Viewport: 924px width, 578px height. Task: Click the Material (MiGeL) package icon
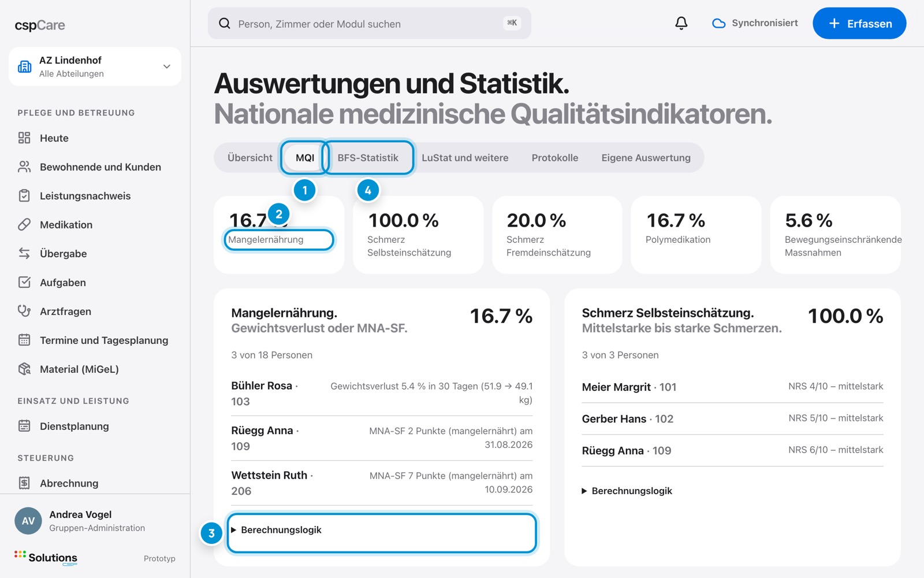coord(24,369)
